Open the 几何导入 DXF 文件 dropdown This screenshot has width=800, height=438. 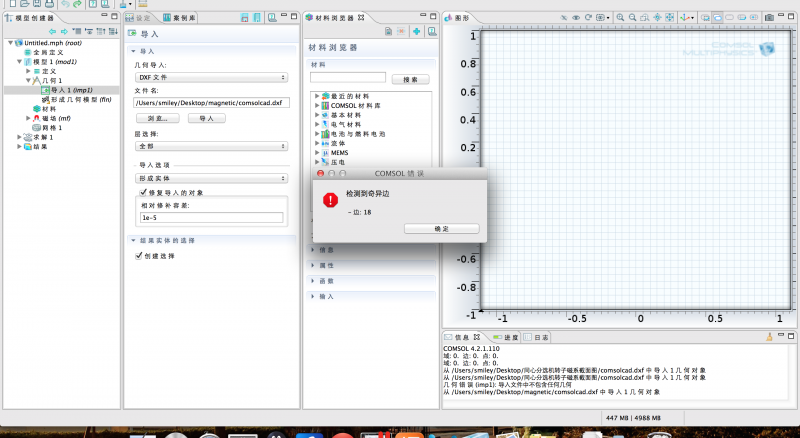click(x=212, y=77)
